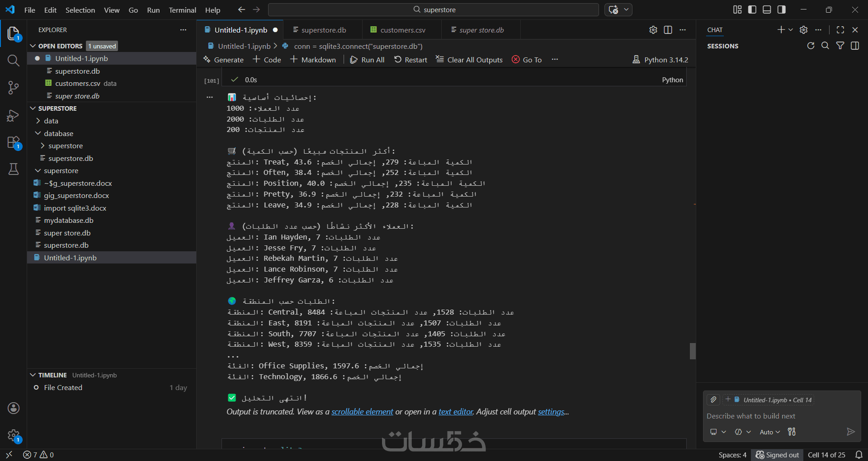Toggle the bottom panel layout button

(x=767, y=9)
